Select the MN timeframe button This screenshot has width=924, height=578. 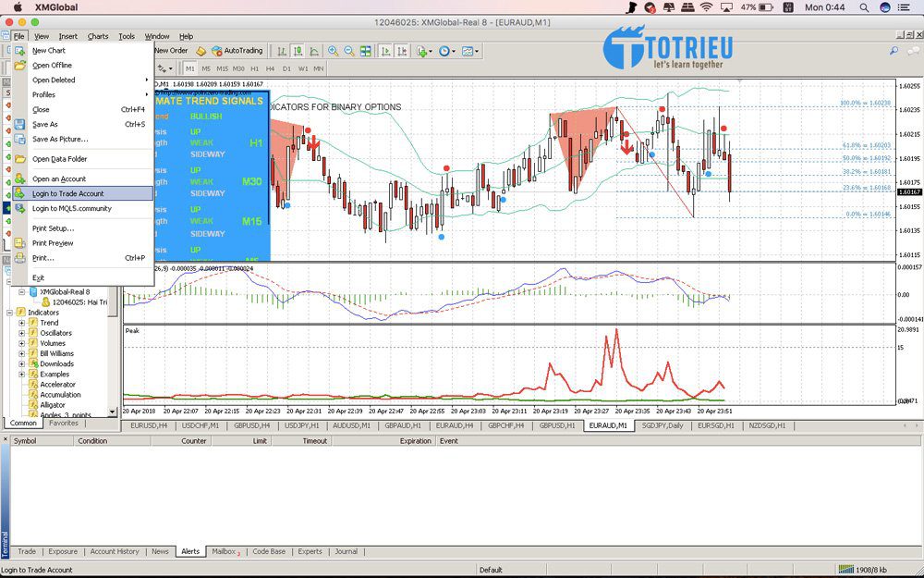(x=319, y=69)
